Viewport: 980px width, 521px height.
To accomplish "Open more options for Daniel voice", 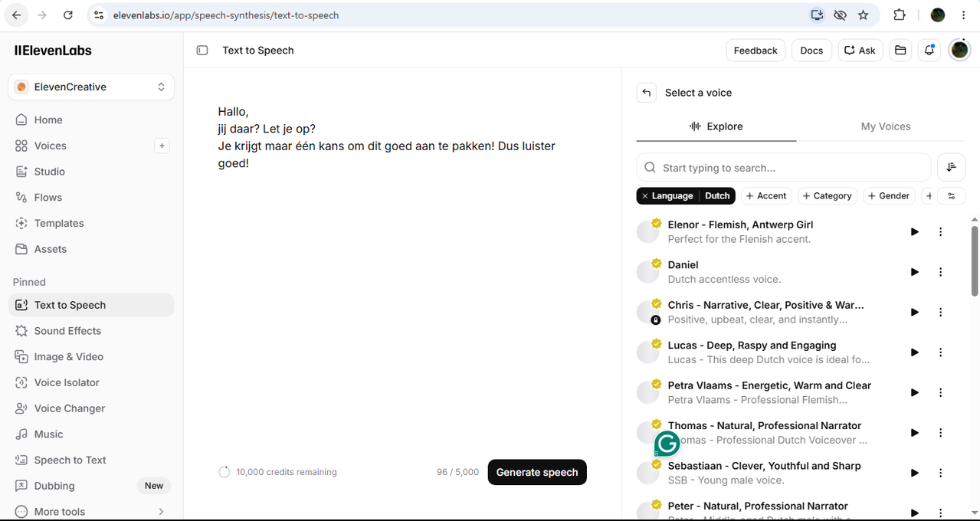I will 941,272.
